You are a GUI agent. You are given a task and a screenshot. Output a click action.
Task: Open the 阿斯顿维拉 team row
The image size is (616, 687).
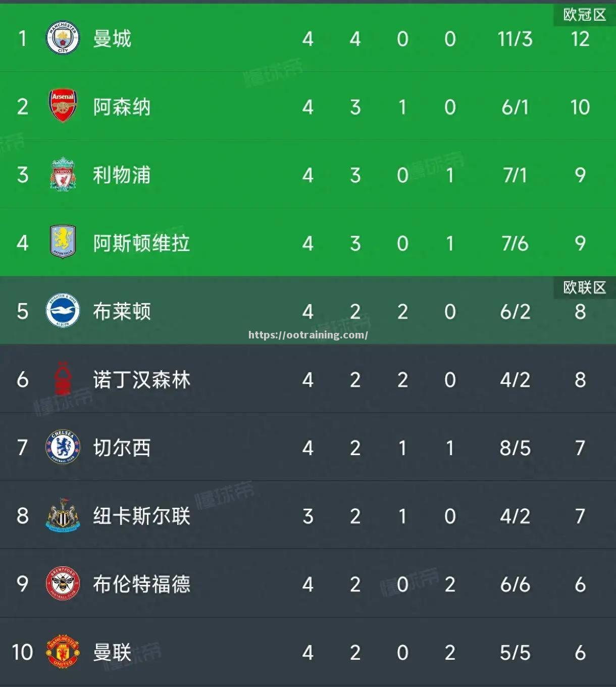tap(308, 242)
